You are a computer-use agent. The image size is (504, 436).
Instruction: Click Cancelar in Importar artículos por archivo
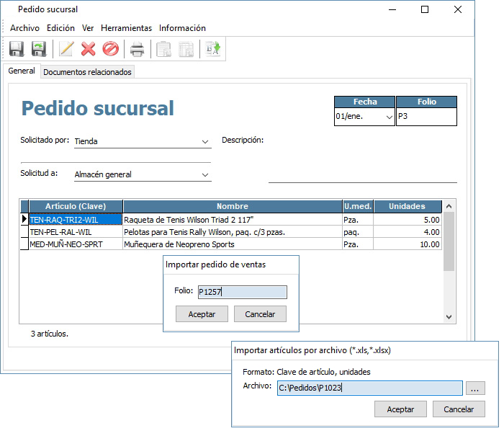459,409
